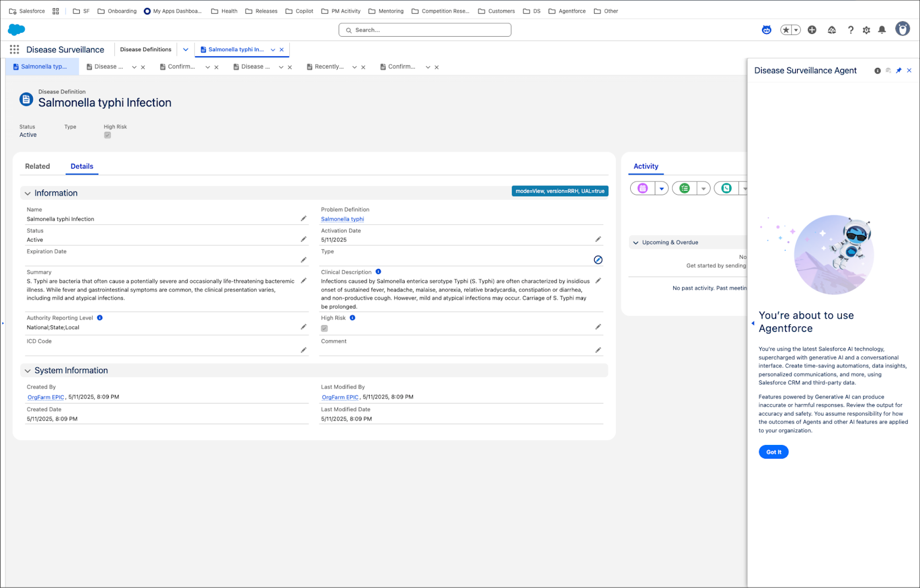Click the help question mark icon
This screenshot has width=920, height=588.
[x=851, y=30]
